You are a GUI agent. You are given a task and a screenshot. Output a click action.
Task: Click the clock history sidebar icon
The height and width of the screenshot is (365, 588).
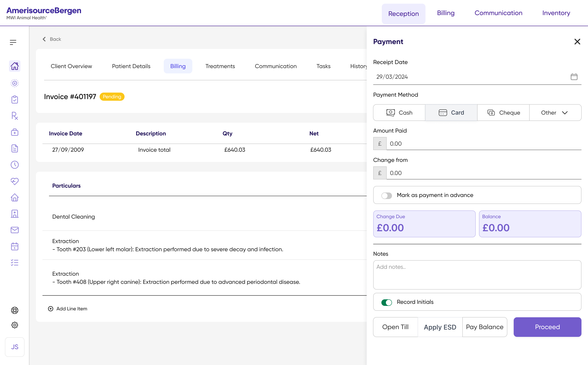coord(14,165)
